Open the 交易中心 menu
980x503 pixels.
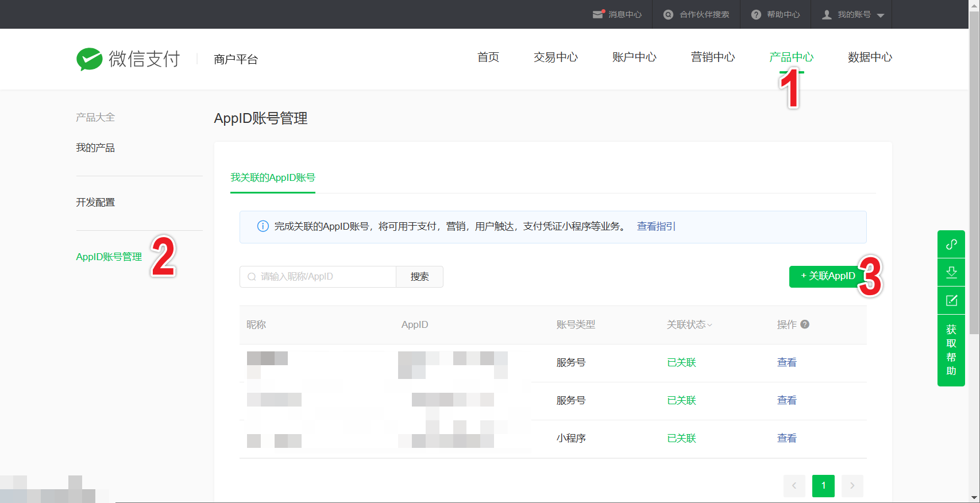[555, 57]
